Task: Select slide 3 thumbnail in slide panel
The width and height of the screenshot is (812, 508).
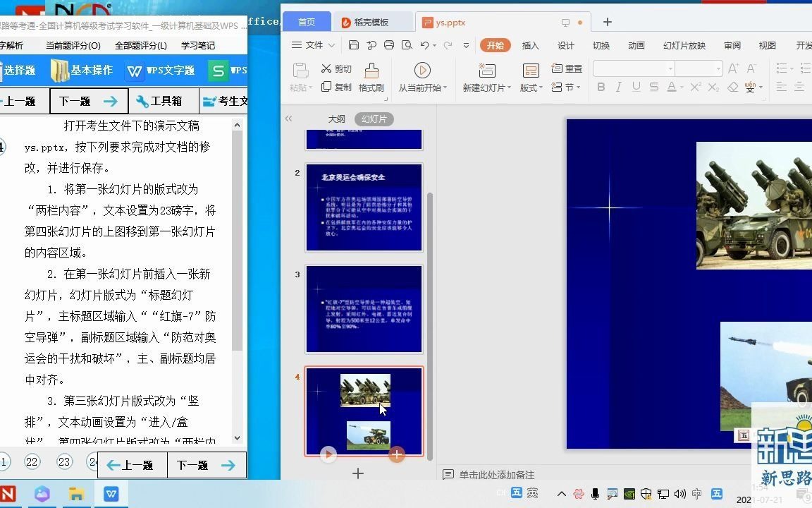Action: (364, 308)
